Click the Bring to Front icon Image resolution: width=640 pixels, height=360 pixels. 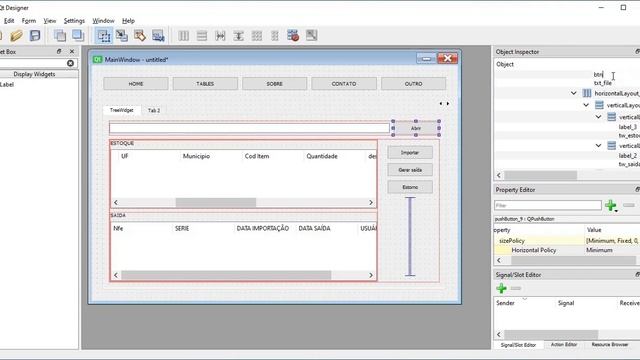pyautogui.click(x=78, y=36)
